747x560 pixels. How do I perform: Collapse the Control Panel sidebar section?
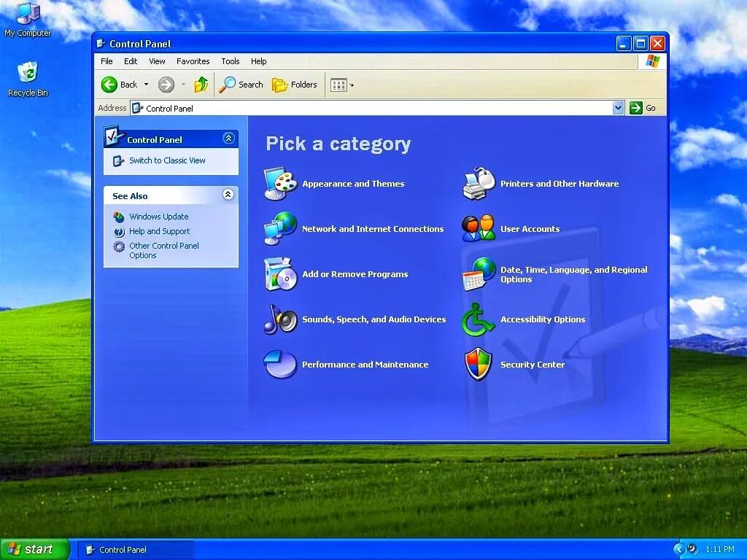point(228,139)
